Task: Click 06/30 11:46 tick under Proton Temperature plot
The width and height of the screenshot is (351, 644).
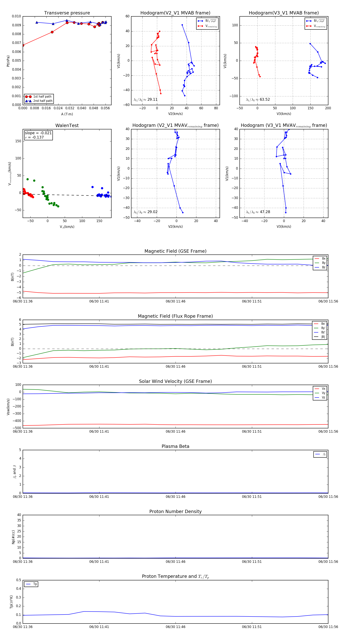Action: pos(175,627)
